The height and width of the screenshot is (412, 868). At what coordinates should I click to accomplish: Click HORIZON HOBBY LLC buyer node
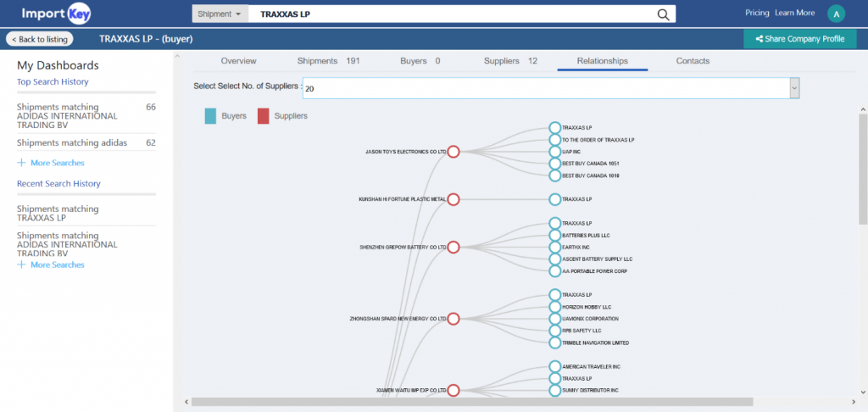point(554,307)
